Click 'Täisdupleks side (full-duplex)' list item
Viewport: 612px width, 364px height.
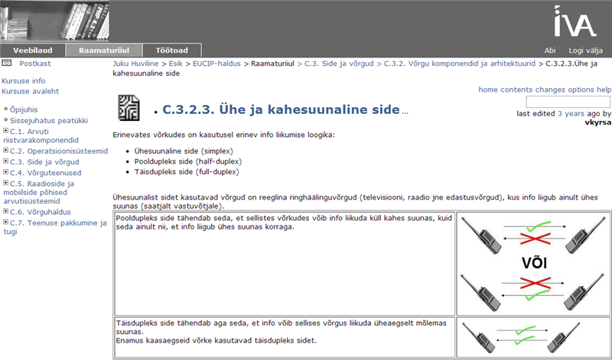point(187,172)
